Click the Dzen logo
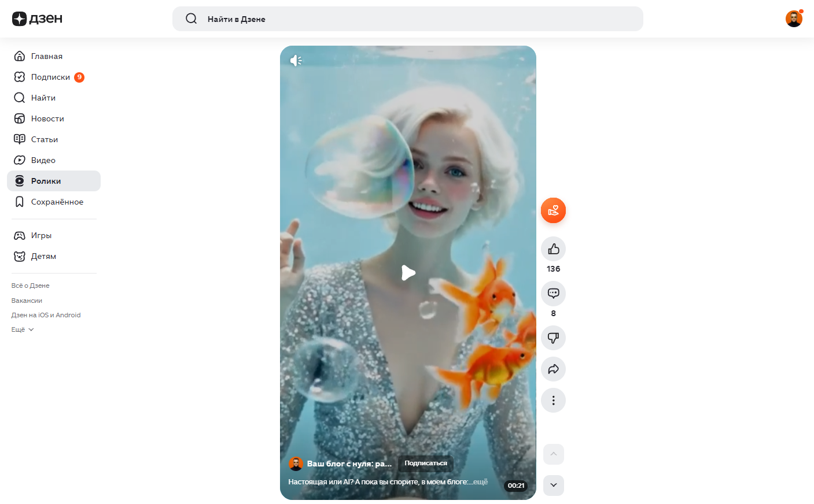814x504 pixels. pyautogui.click(x=37, y=19)
